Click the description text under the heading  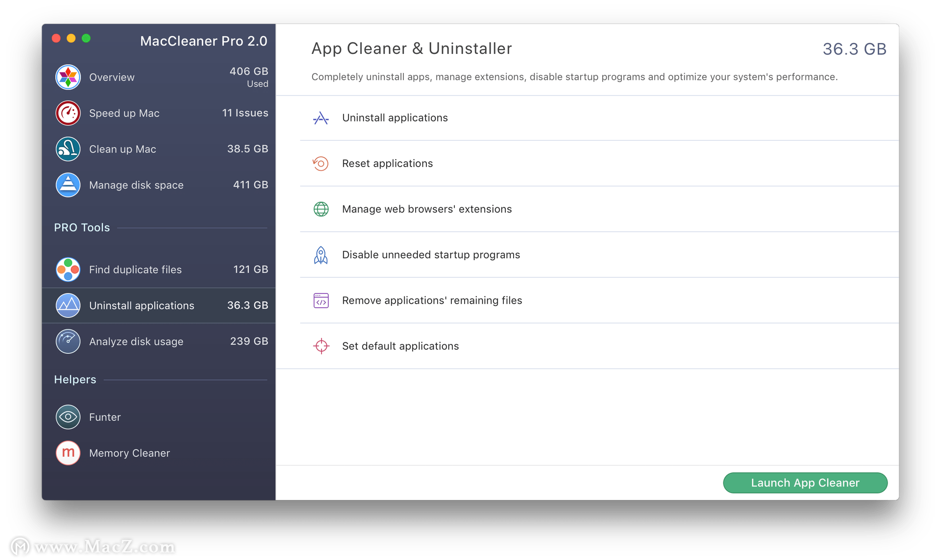574,77
